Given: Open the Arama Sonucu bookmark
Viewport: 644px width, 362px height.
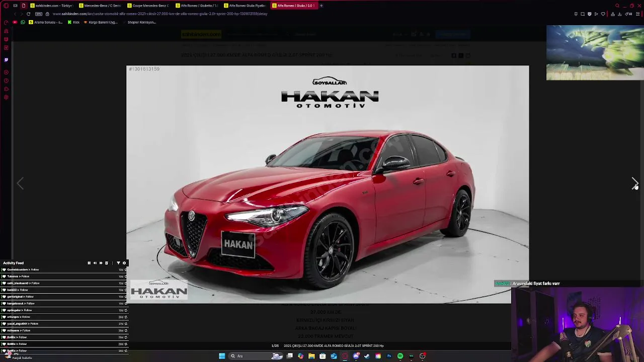Looking at the screenshot, I should (x=46, y=22).
